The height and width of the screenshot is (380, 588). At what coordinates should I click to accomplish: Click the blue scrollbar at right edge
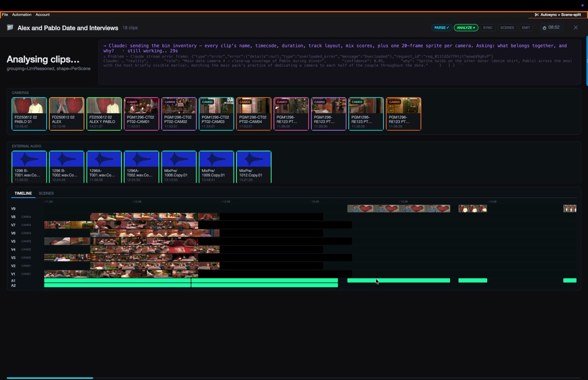587,61
